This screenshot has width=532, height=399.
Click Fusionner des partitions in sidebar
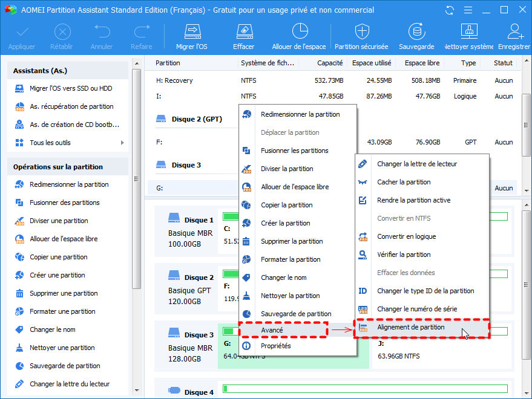pyautogui.click(x=64, y=203)
